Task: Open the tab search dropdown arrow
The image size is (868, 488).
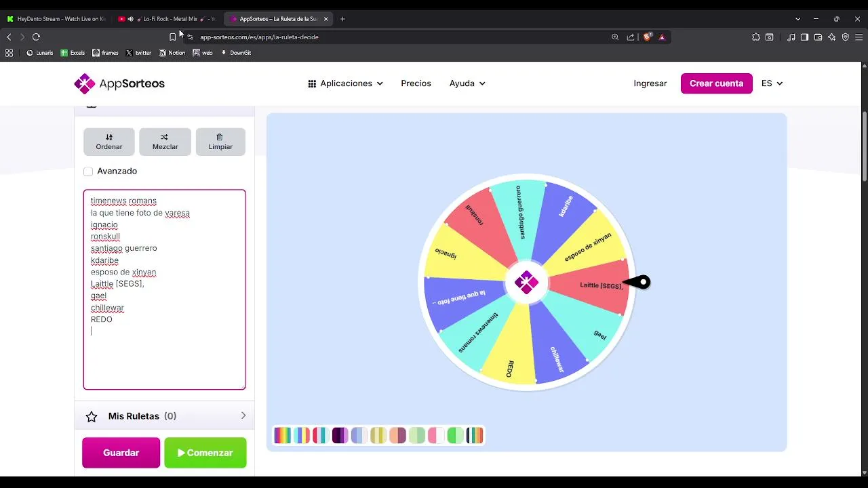Action: click(x=797, y=19)
